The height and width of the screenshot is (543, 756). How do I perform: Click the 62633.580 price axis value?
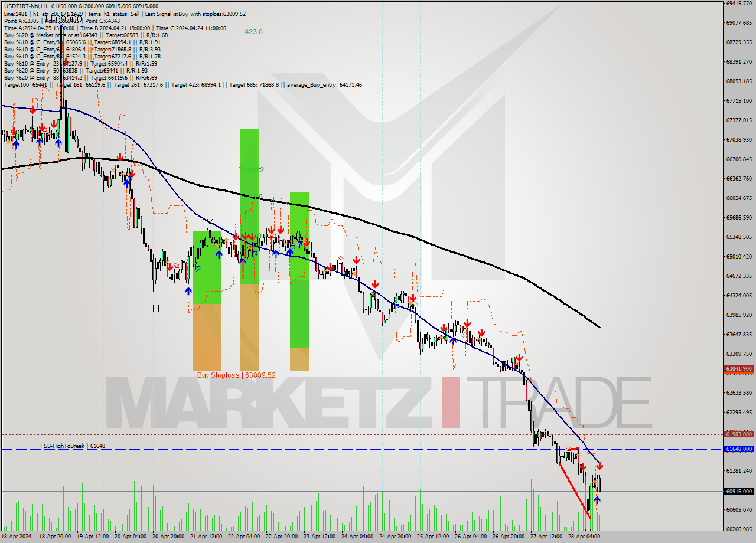pos(739,392)
